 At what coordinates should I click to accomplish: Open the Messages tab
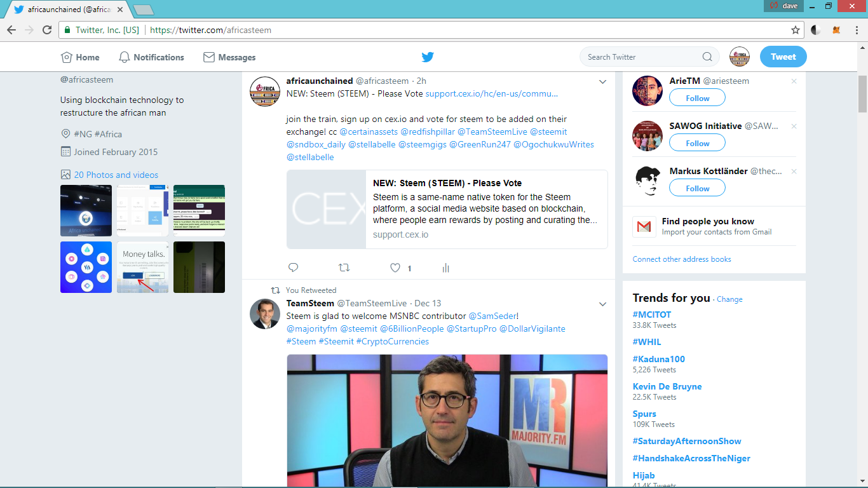point(229,57)
